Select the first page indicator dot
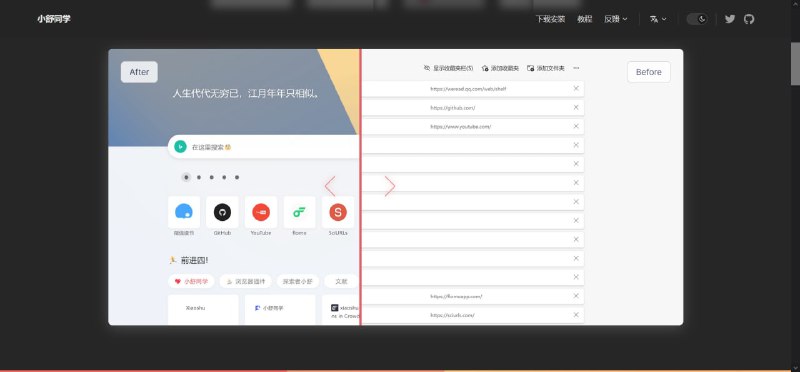This screenshot has width=800, height=372. (x=186, y=177)
